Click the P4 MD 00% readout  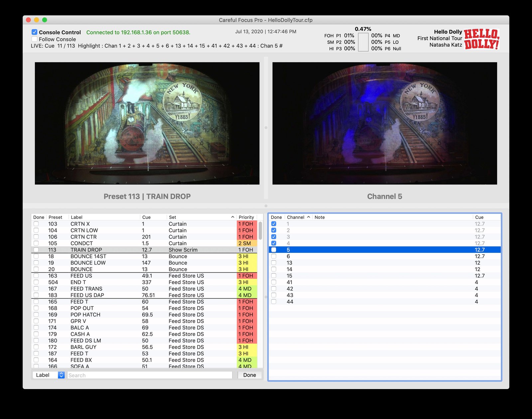pos(386,36)
